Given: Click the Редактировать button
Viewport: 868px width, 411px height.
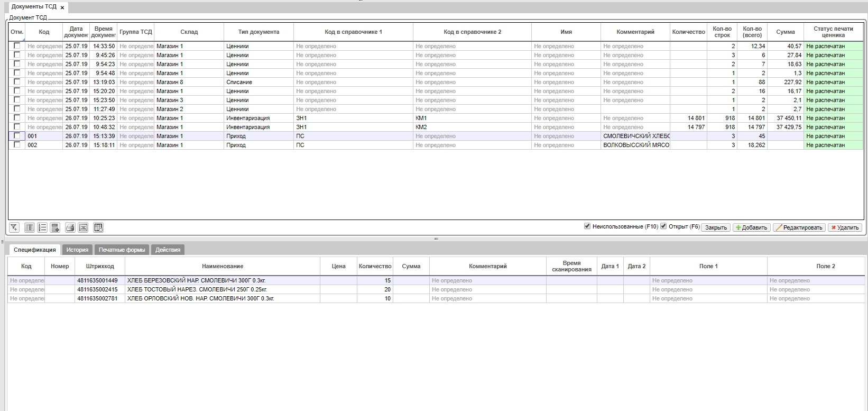Looking at the screenshot, I should pyautogui.click(x=799, y=227).
